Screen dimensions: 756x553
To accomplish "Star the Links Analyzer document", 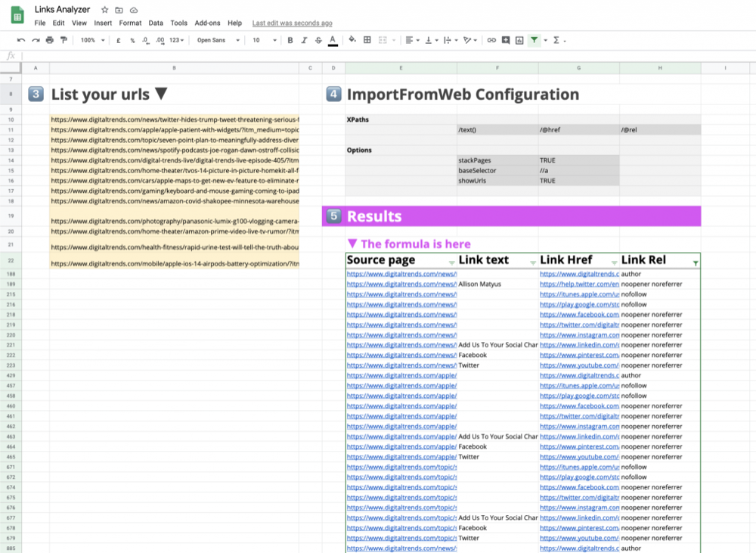I will (x=104, y=10).
